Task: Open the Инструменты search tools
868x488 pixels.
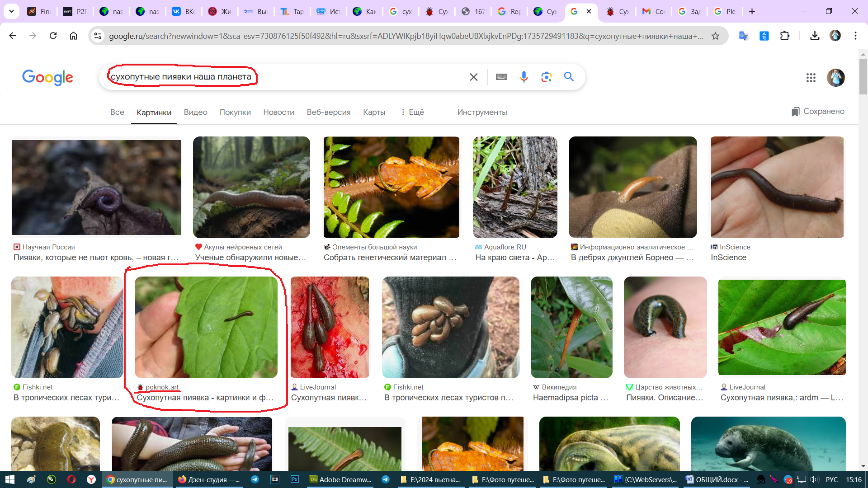Action: click(482, 112)
